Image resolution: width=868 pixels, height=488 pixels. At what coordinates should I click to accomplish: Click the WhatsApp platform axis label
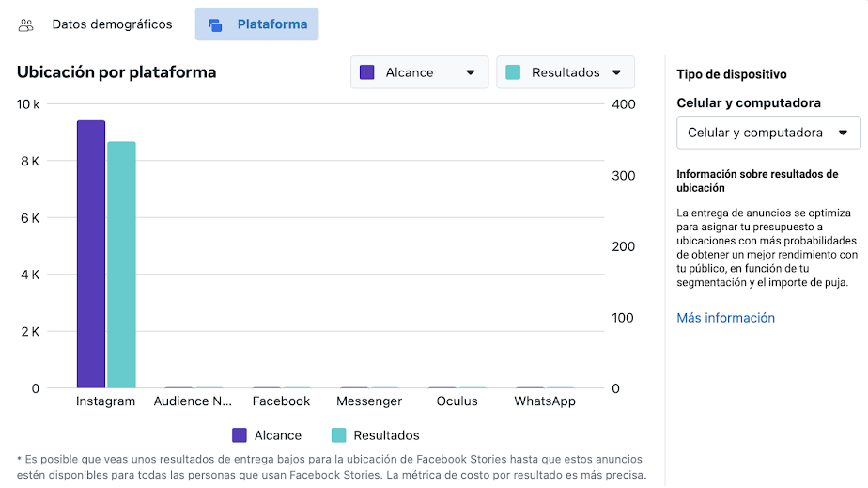tap(545, 401)
